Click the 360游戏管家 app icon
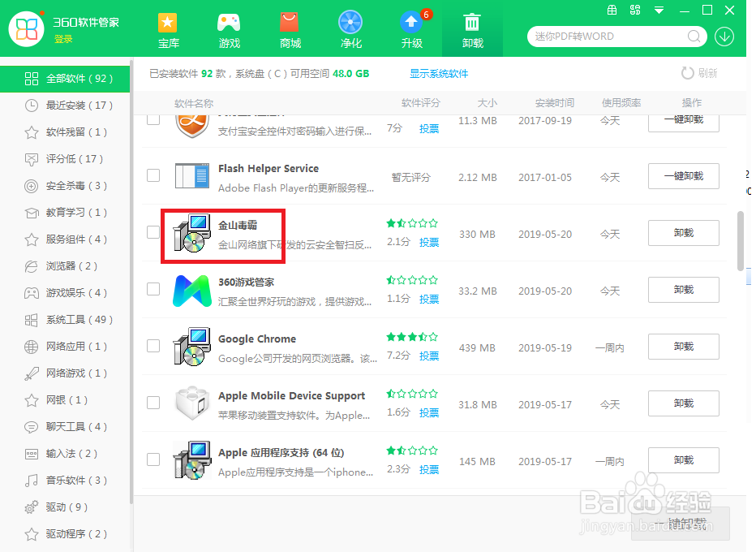The height and width of the screenshot is (552, 756). coord(192,291)
